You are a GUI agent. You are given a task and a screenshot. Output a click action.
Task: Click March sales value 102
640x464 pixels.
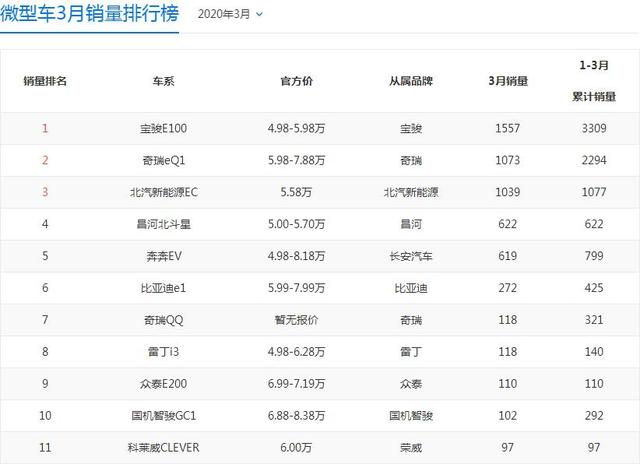point(507,415)
